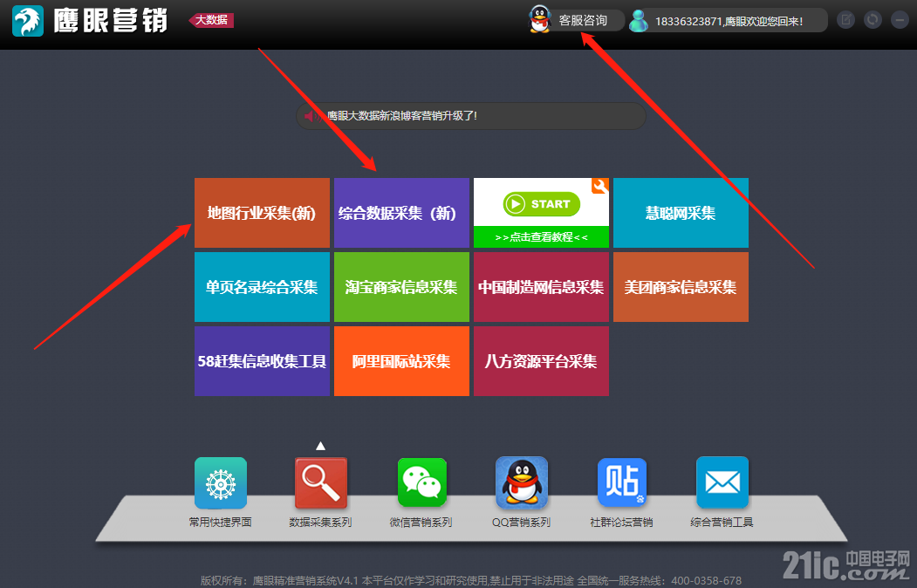Open 58赶集信息收集工具 tile
Image resolution: width=917 pixels, height=588 pixels.
(262, 361)
